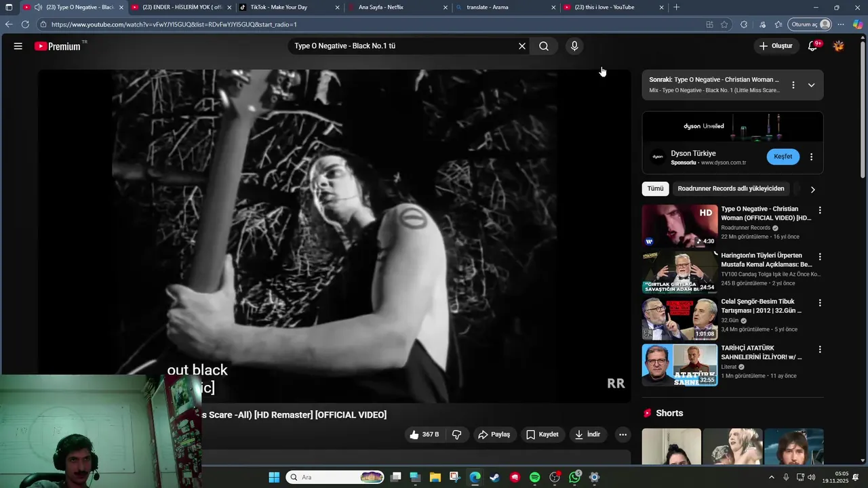Open the YouTube account avatar menu
Image resolution: width=868 pixels, height=488 pixels.
[839, 46]
